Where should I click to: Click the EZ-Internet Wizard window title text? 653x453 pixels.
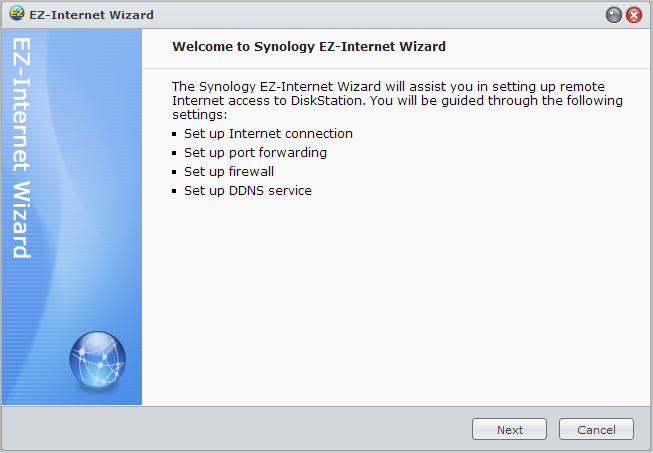tap(91, 15)
